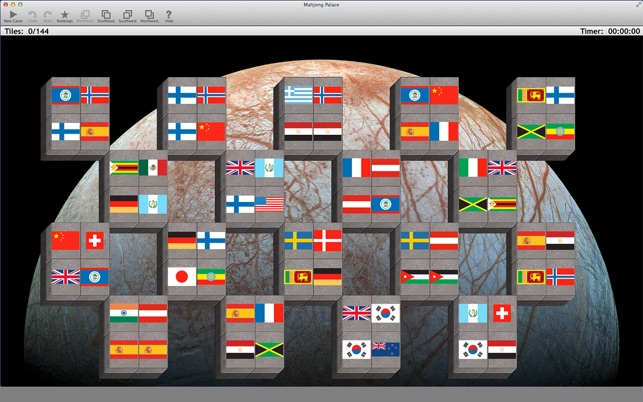Select the Italy flag tile

pos(473,168)
